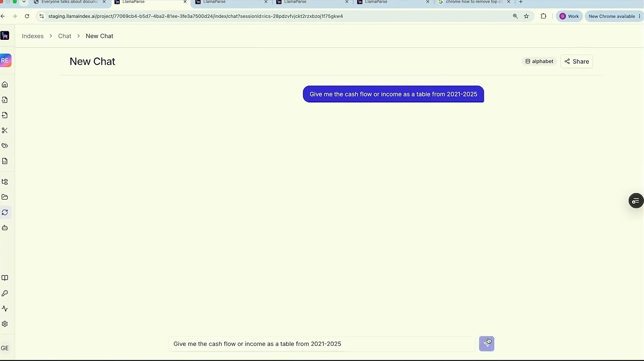Click the alphabet index badge

539,61
